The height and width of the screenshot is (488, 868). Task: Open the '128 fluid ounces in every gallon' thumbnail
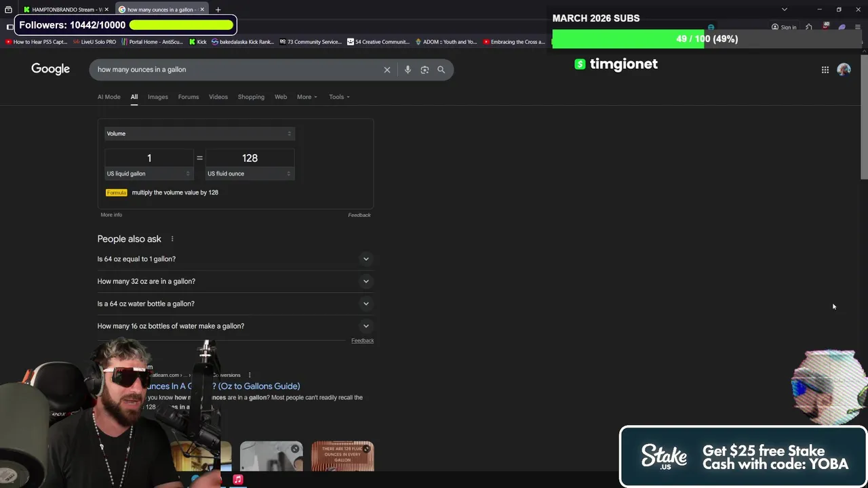pyautogui.click(x=342, y=456)
